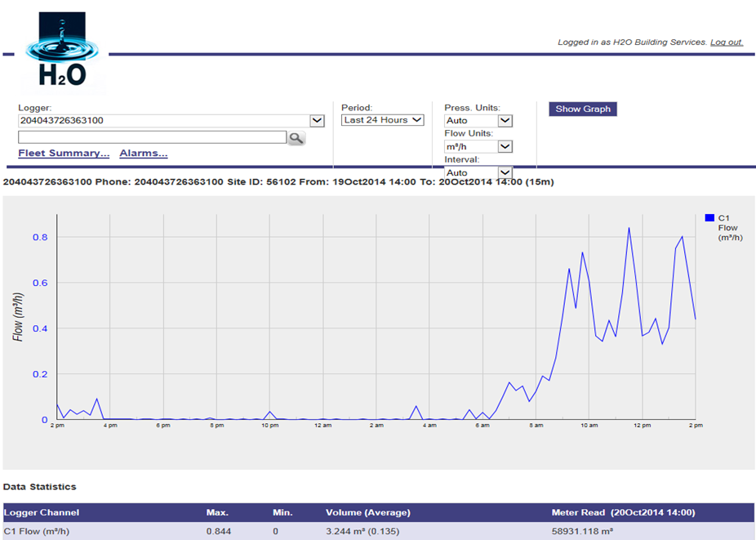This screenshot has height=540, width=756.
Task: Click the Max. column header
Action: coord(217,513)
